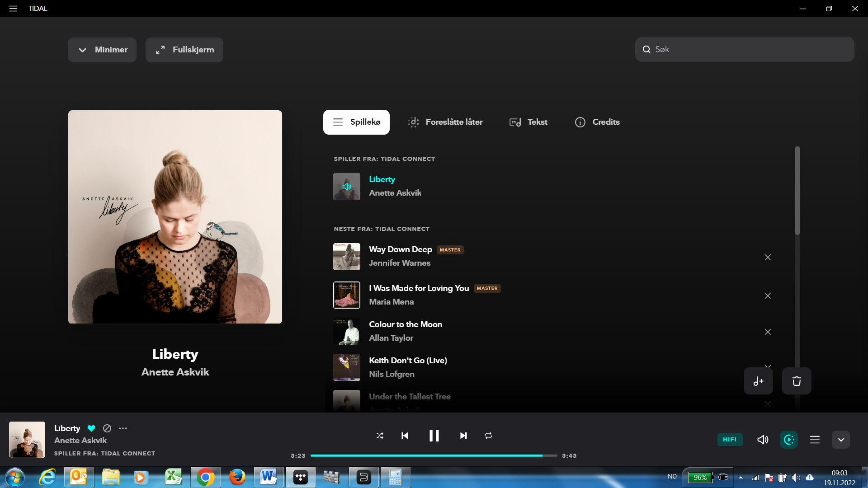The image size is (868, 488).
Task: Open system volume in the tray
Action: [796, 477]
